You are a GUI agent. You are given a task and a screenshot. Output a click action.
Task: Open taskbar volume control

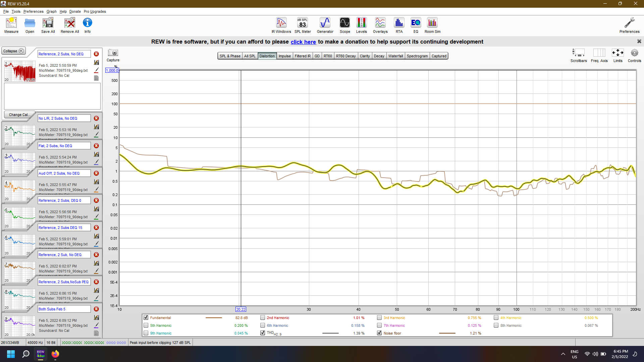coord(595,354)
